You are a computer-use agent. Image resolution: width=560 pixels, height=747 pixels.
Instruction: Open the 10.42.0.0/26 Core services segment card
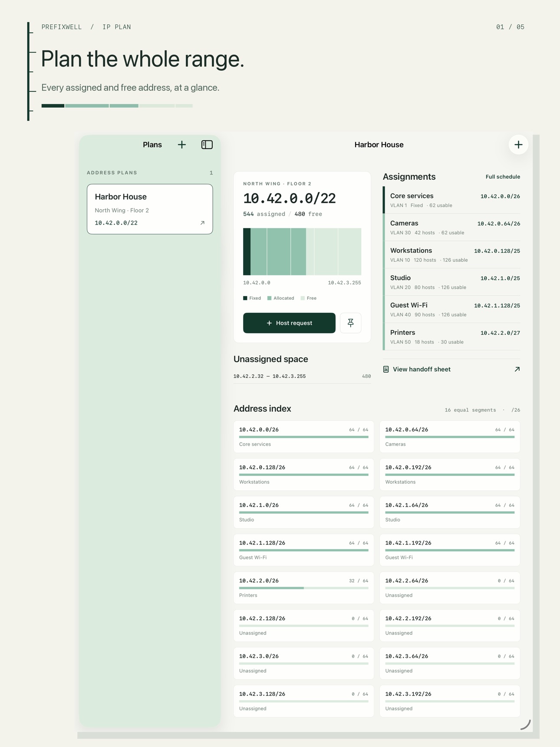[303, 436]
